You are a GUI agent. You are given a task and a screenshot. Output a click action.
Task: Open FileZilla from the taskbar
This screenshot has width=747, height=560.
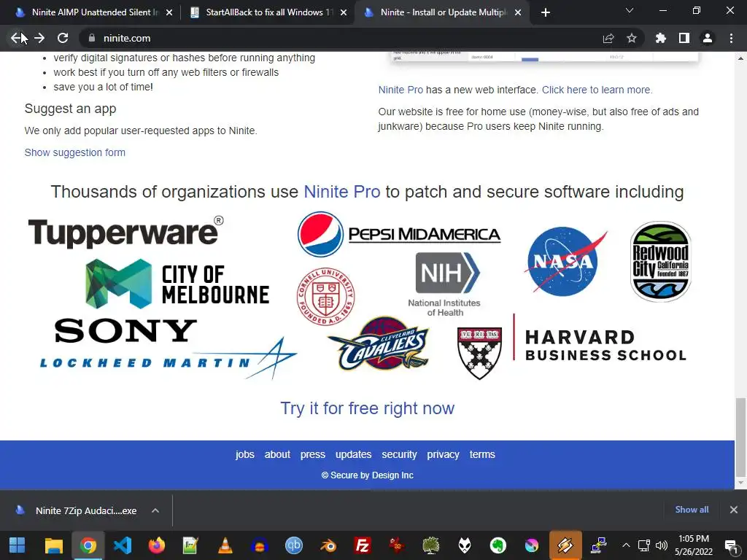click(x=363, y=545)
